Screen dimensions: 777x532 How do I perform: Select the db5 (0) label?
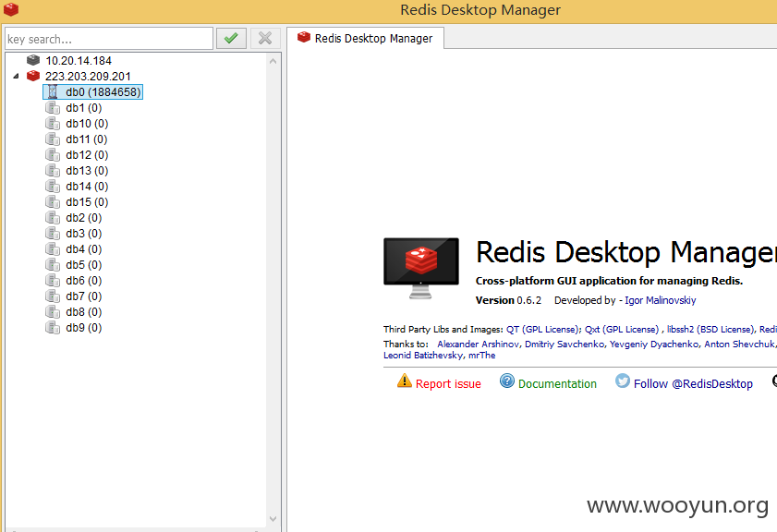(84, 264)
